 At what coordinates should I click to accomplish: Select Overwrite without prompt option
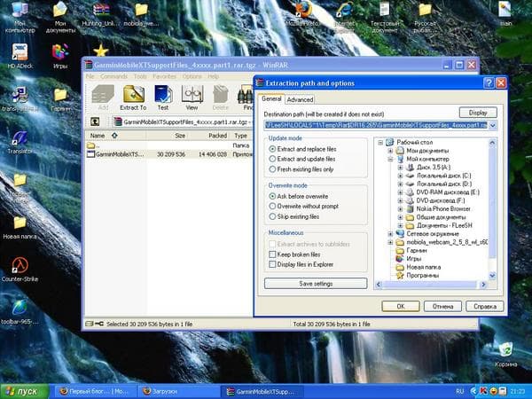coord(272,206)
